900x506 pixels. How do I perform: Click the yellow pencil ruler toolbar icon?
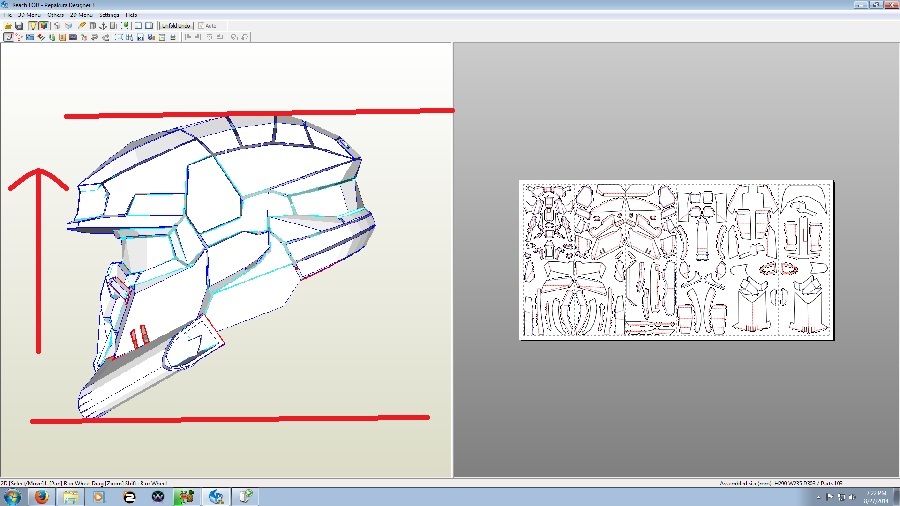82,26
